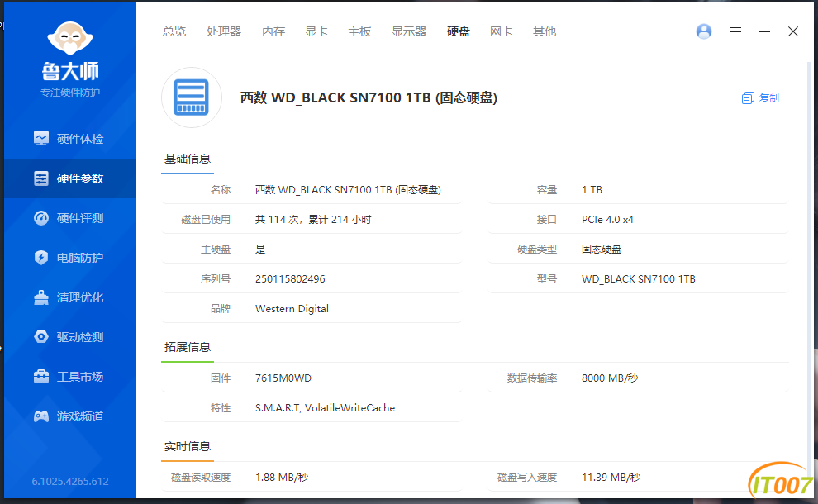The height and width of the screenshot is (504, 818).
Task: Click the copy icon beside 复制
Action: click(x=748, y=98)
